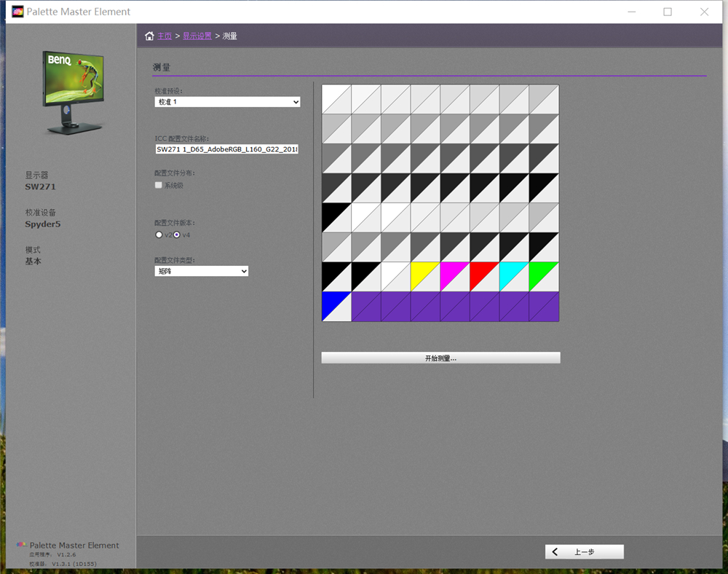Select the v4 profile version radio button
The image size is (728, 574).
click(x=176, y=235)
